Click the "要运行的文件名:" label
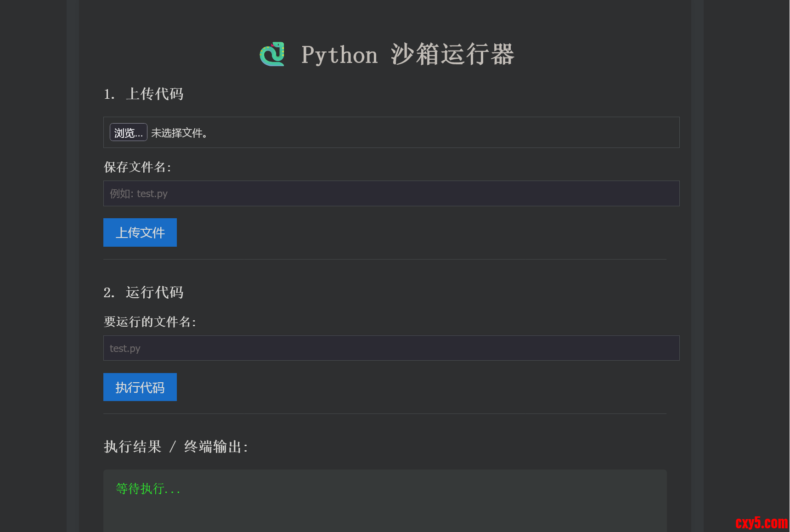Screen dimensions: 790x532 [150, 322]
